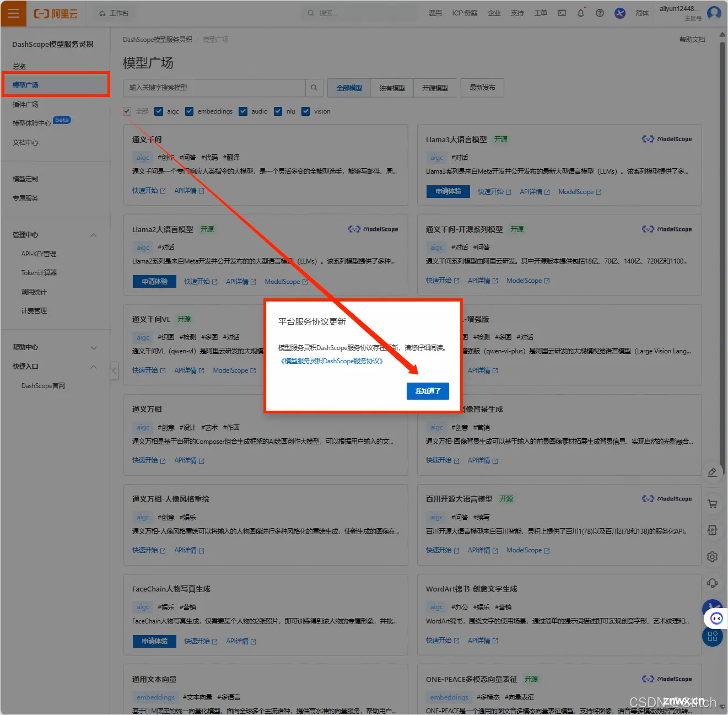Open the 模型服务灵积DashScope服务协议 link
This screenshot has height=715, width=728.
332,361
